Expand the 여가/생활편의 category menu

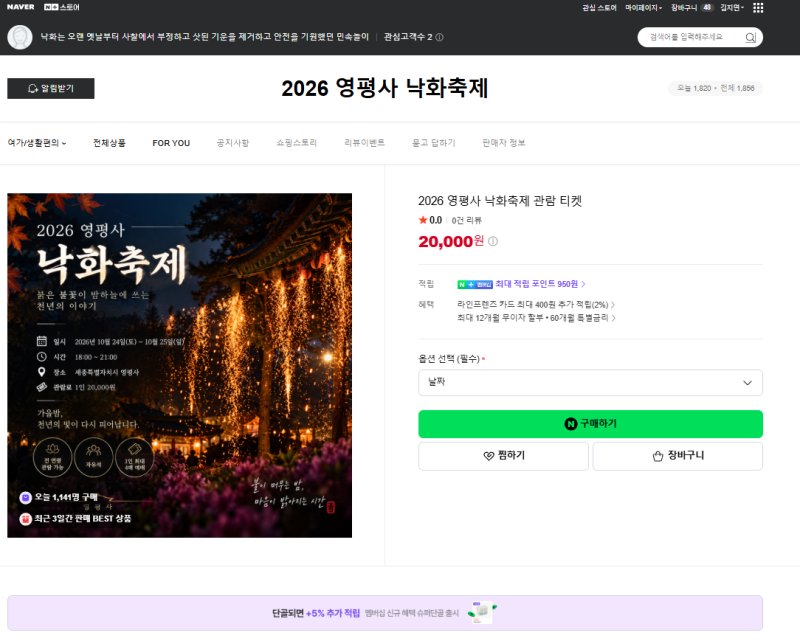tap(37, 143)
